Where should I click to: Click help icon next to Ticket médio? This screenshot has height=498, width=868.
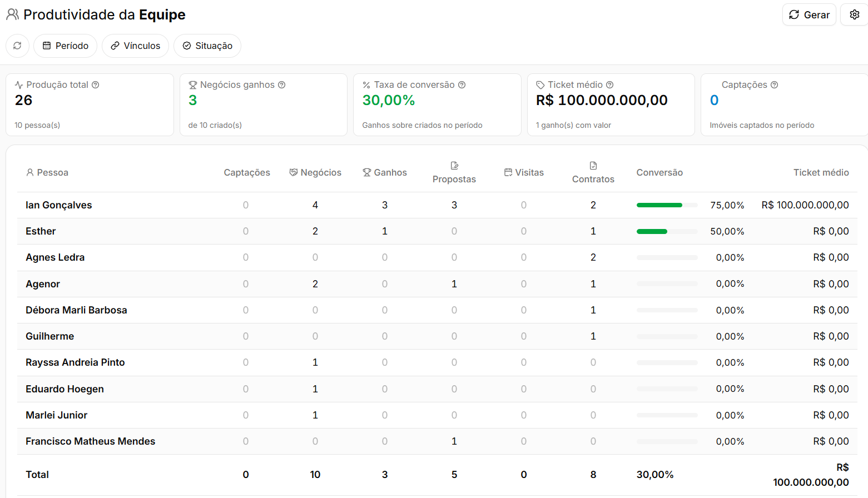[610, 85]
